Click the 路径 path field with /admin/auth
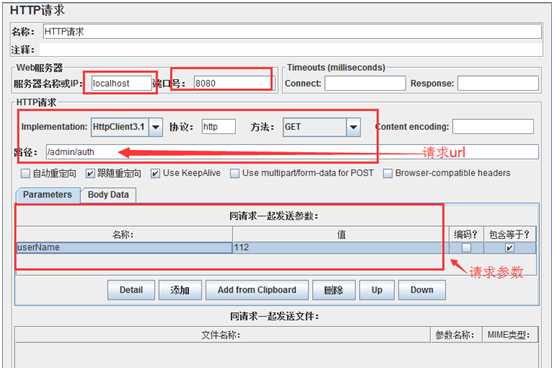 (292, 152)
